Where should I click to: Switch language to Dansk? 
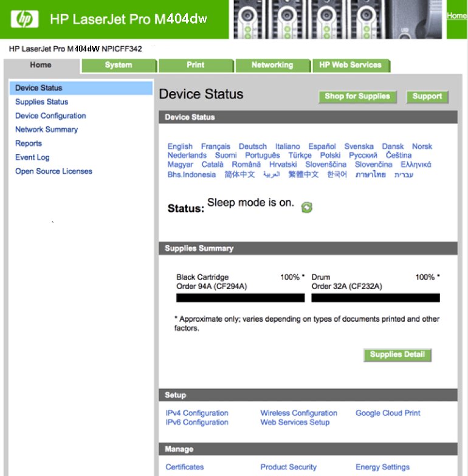(x=393, y=146)
